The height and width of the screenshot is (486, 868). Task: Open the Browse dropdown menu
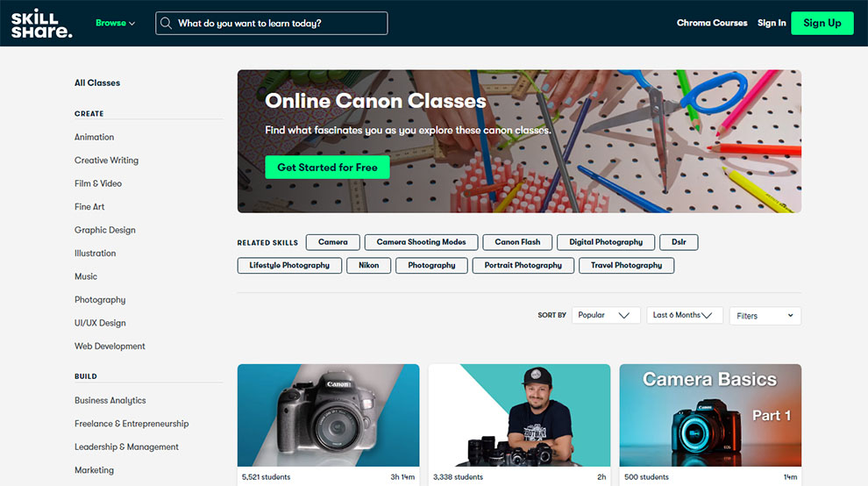[115, 24]
